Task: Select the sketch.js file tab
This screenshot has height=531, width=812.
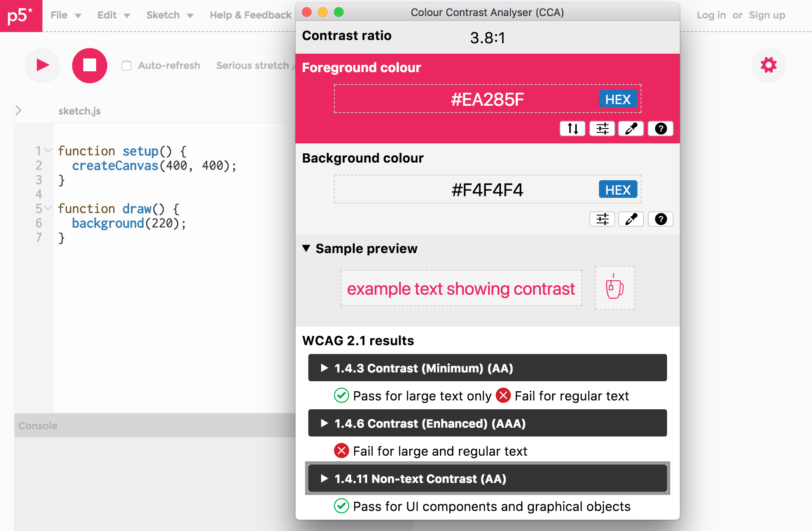Action: coord(79,111)
